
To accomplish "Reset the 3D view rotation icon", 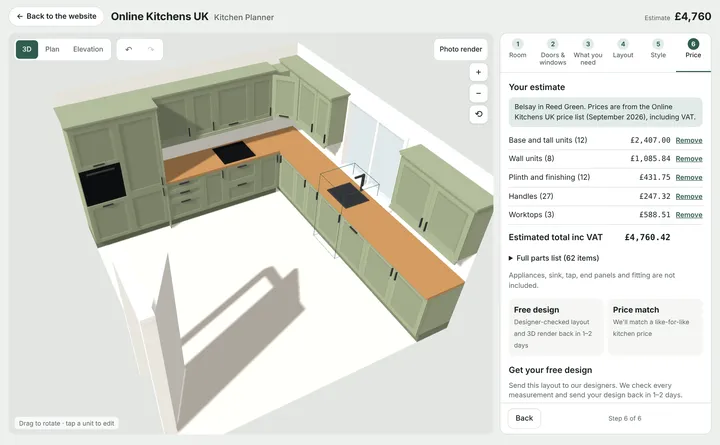I will point(478,114).
